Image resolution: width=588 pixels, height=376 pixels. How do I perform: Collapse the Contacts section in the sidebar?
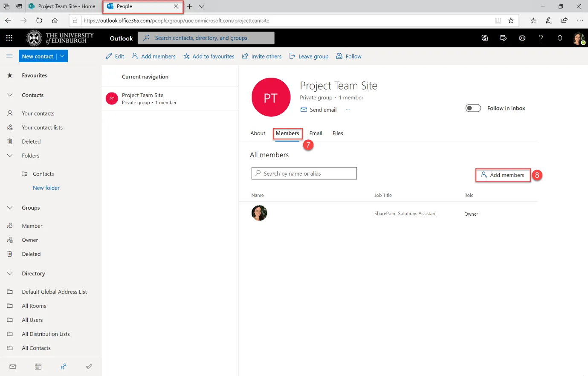pyautogui.click(x=9, y=95)
